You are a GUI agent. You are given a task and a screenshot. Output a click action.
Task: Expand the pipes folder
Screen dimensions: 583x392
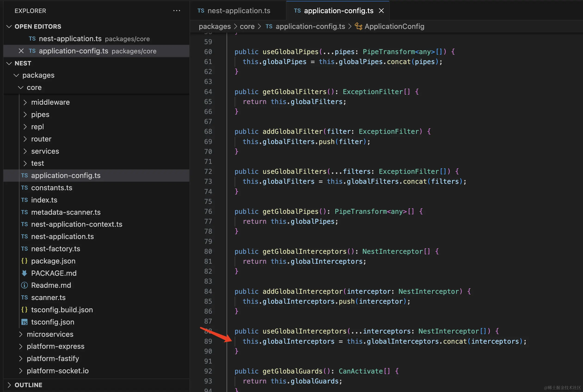click(x=25, y=114)
